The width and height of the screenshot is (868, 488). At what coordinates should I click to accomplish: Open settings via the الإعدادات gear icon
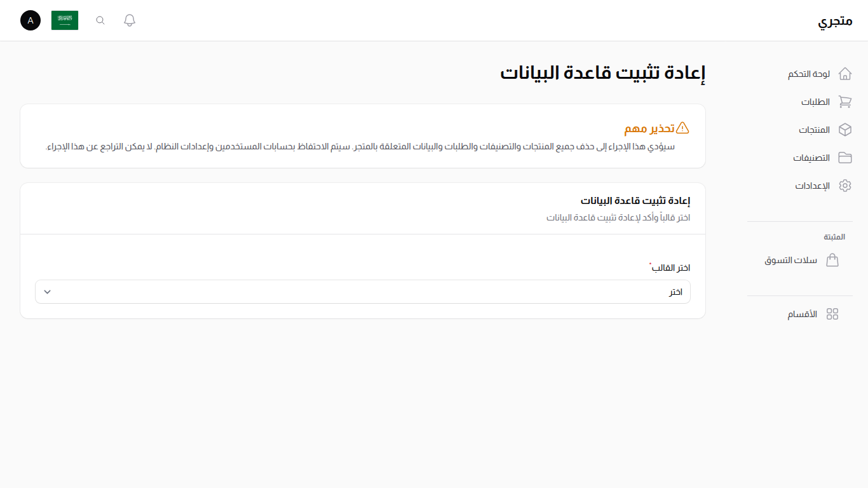click(x=845, y=185)
